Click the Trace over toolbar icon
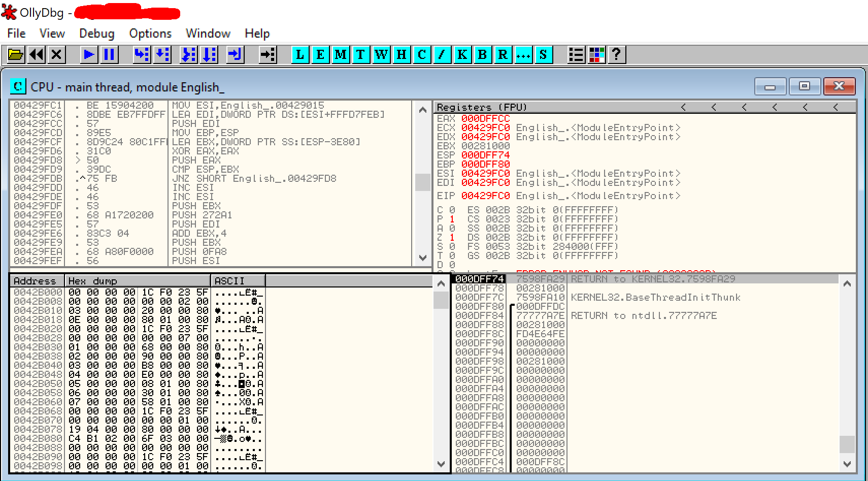This screenshot has width=868, height=481. (209, 54)
